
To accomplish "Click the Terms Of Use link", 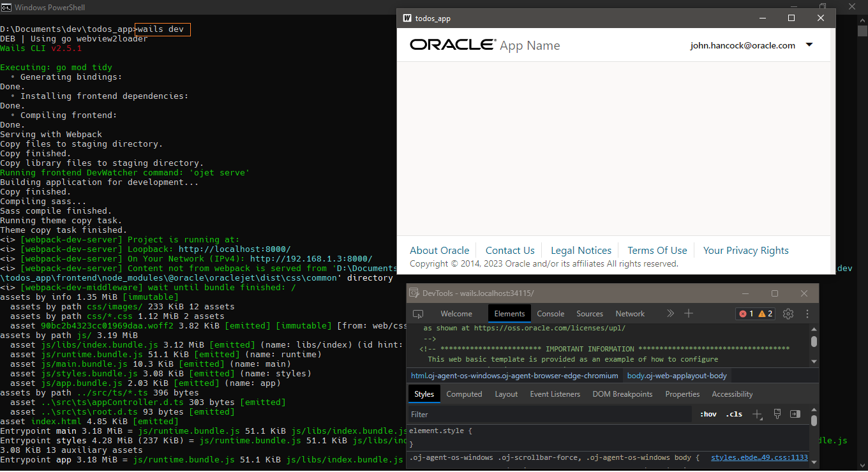I will [x=657, y=250].
